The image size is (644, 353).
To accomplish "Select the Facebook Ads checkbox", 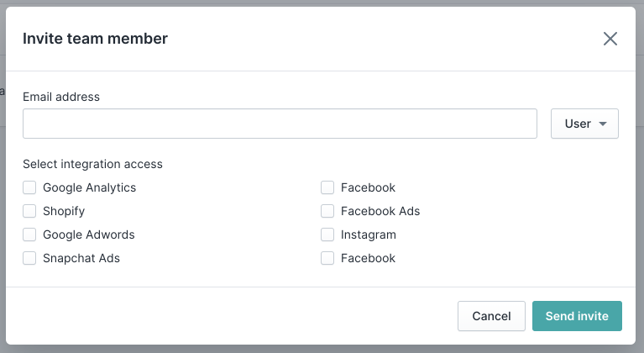I will point(327,211).
